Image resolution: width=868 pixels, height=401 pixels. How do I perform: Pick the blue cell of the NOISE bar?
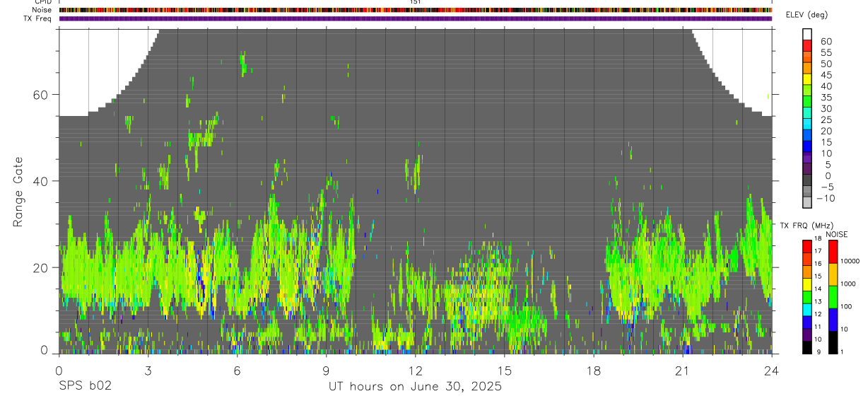tap(833, 320)
